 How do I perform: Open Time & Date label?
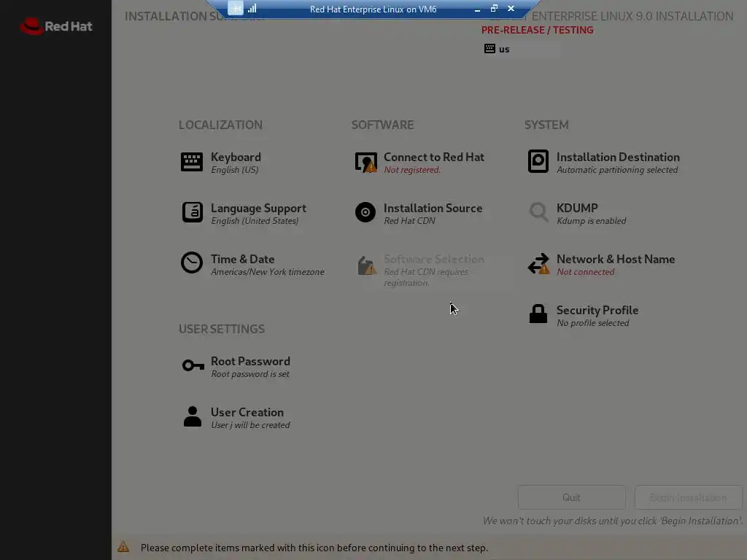coord(242,259)
